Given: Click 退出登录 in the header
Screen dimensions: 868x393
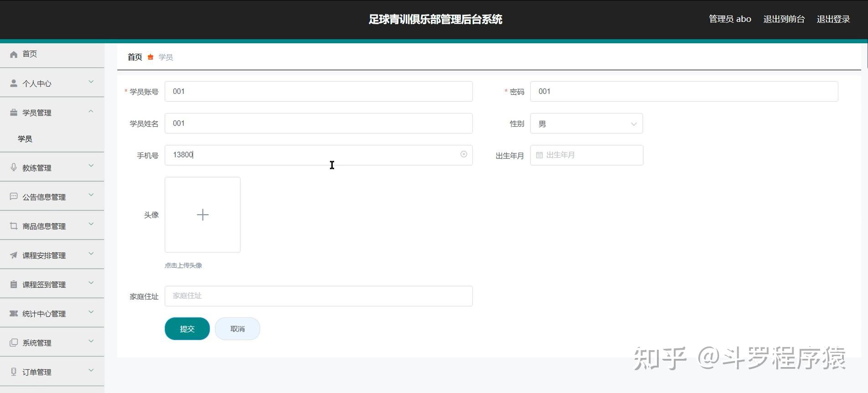Looking at the screenshot, I should [833, 19].
